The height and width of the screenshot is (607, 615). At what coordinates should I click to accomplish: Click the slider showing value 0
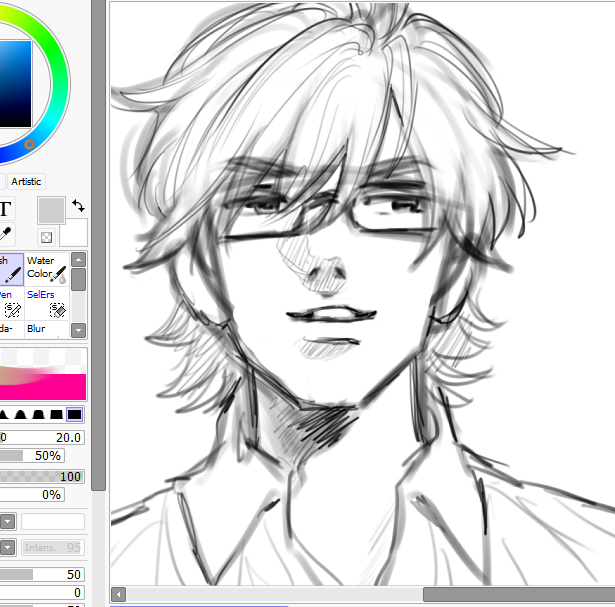42,592
